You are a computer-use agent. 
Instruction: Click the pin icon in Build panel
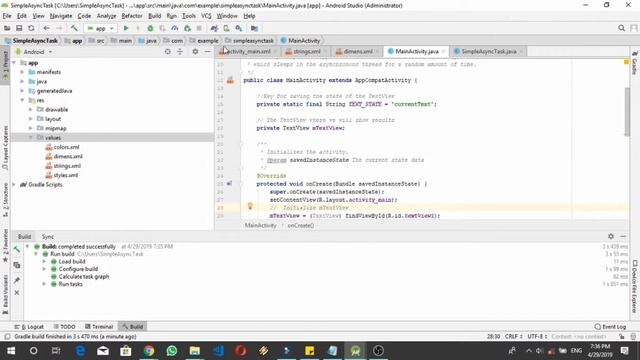[17, 280]
